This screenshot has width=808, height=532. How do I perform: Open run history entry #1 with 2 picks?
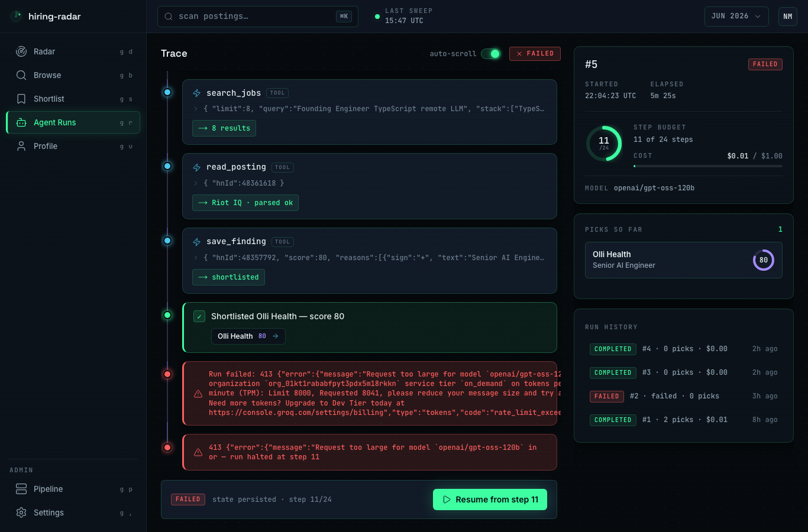pos(684,420)
